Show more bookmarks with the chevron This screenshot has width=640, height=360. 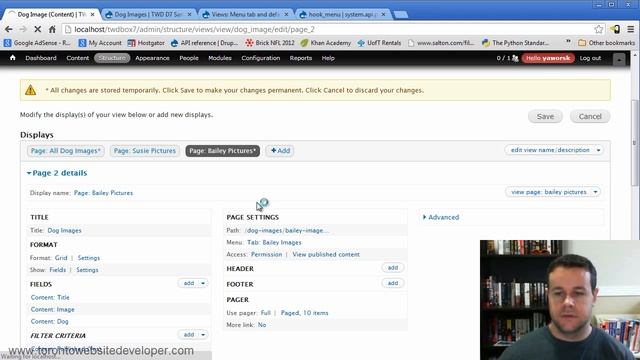(568, 42)
